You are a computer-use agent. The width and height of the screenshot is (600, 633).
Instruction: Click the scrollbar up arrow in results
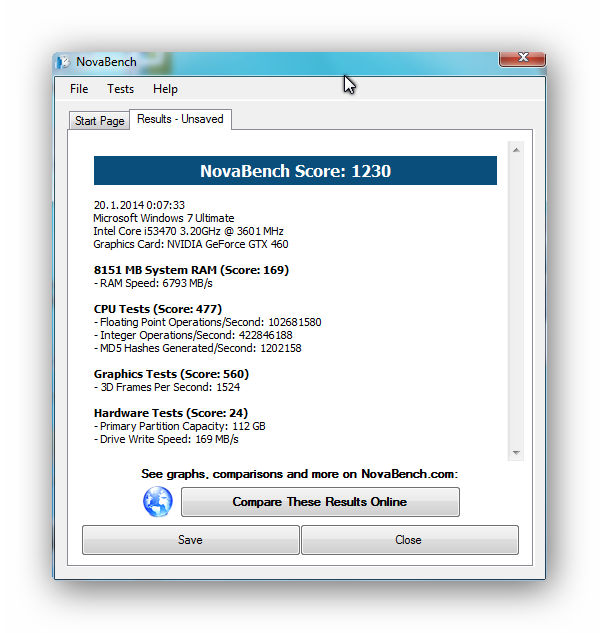tap(516, 150)
